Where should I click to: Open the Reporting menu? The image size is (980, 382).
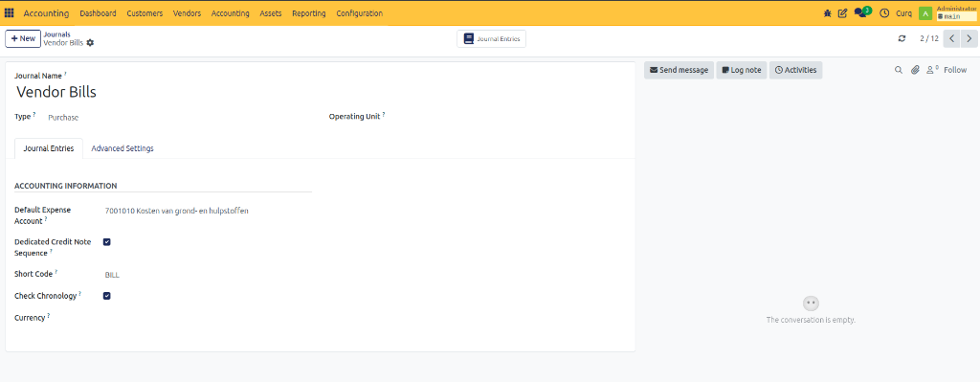(309, 13)
